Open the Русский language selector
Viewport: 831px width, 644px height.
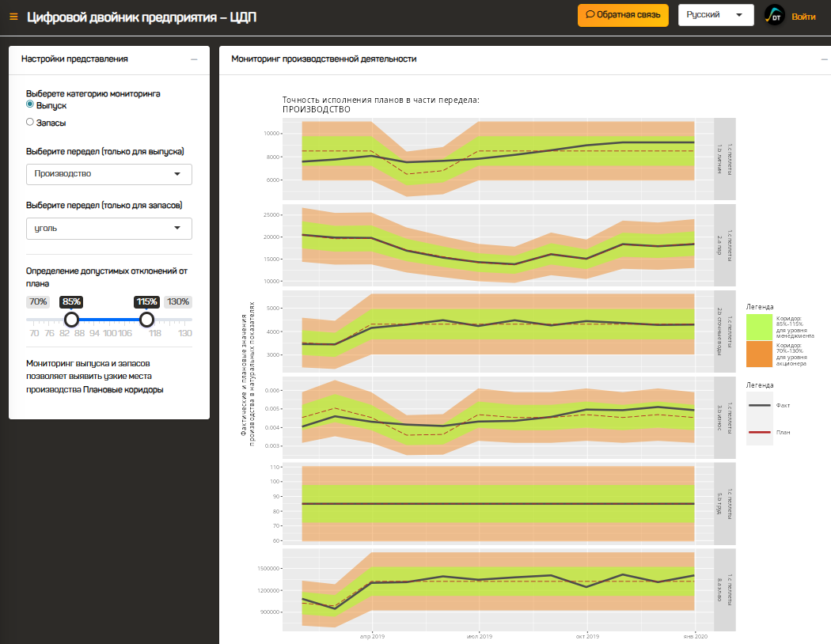715,15
